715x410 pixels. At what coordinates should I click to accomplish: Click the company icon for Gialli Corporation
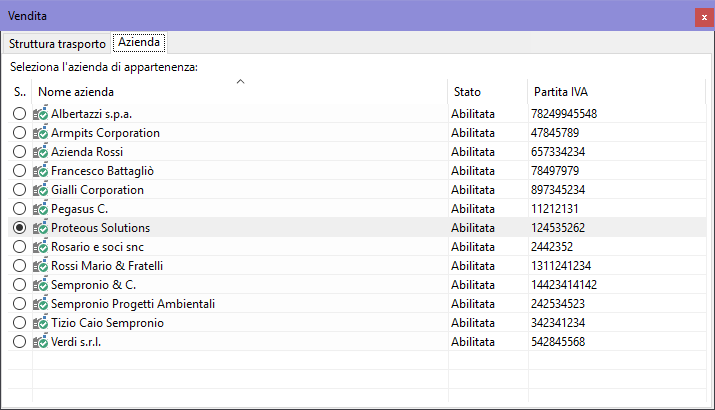tap(41, 190)
